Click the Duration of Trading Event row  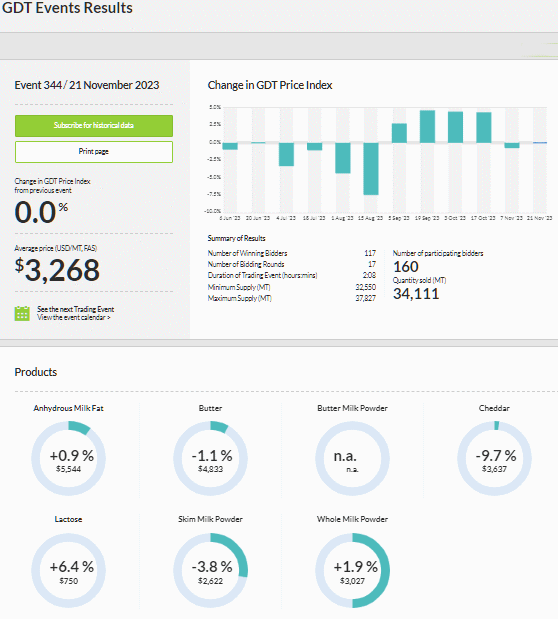pos(292,276)
